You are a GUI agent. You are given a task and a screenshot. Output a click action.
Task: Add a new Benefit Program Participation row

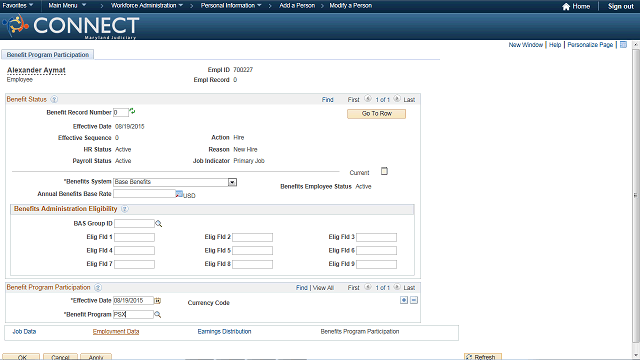coord(404,300)
